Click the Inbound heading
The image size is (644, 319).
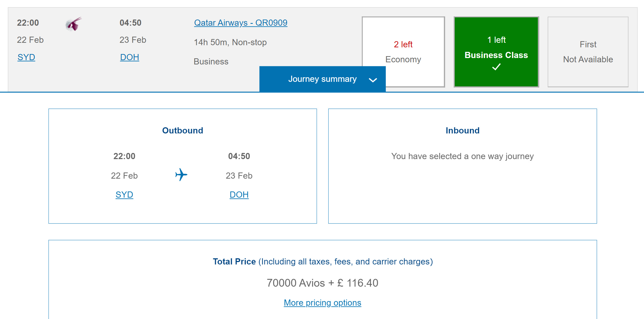pyautogui.click(x=462, y=130)
